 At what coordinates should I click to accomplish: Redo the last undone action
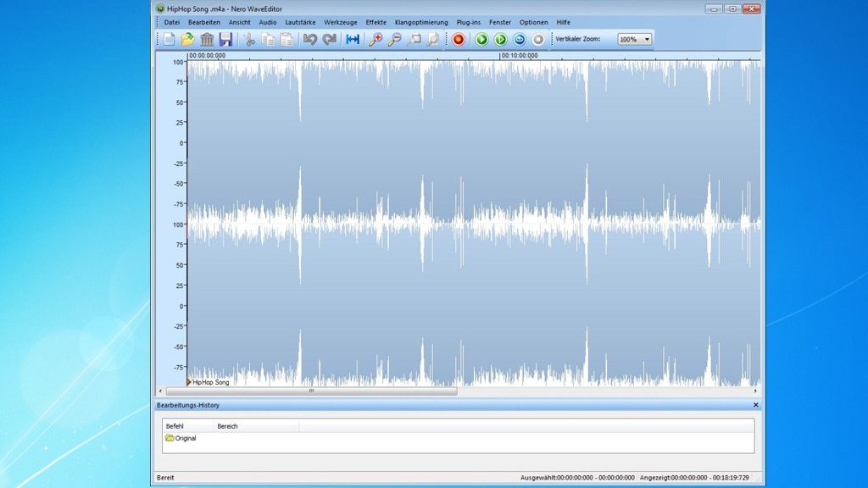coord(331,39)
